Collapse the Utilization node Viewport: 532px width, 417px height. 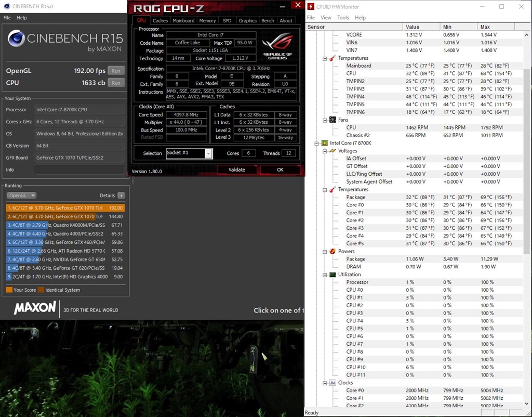(325, 275)
